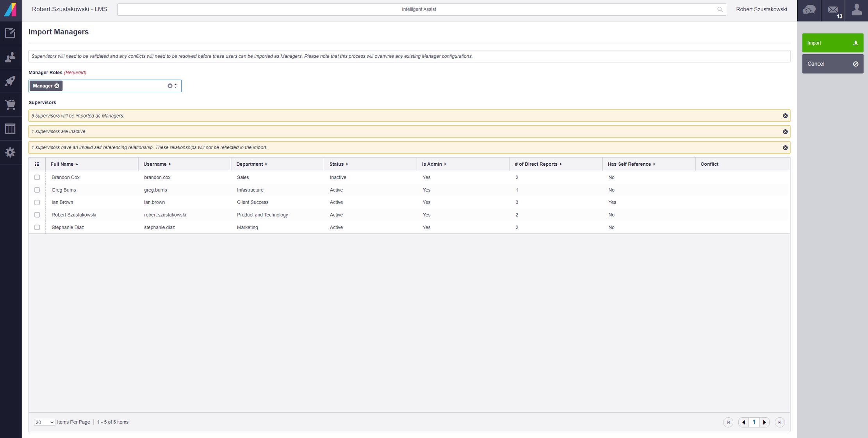
Task: Open the Department column menu
Action: coord(266,164)
